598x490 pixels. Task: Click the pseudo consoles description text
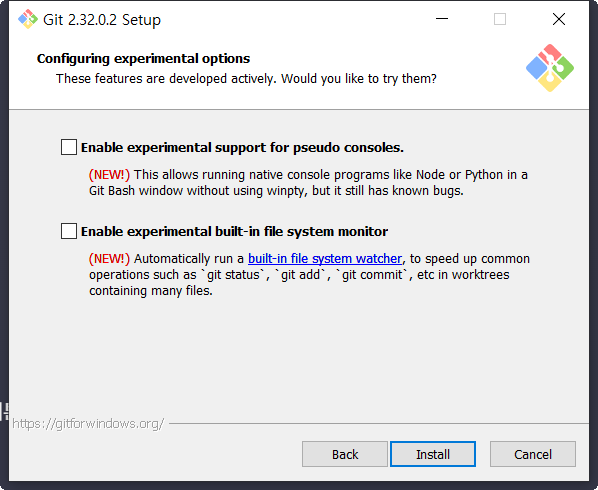pos(308,183)
